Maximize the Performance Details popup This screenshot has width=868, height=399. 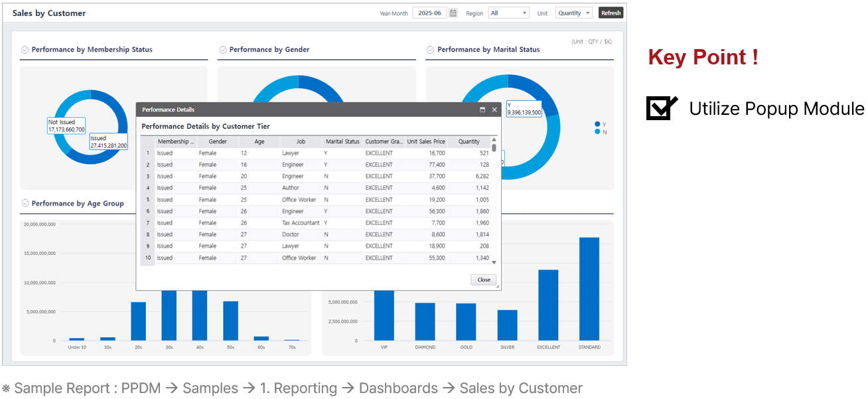482,110
